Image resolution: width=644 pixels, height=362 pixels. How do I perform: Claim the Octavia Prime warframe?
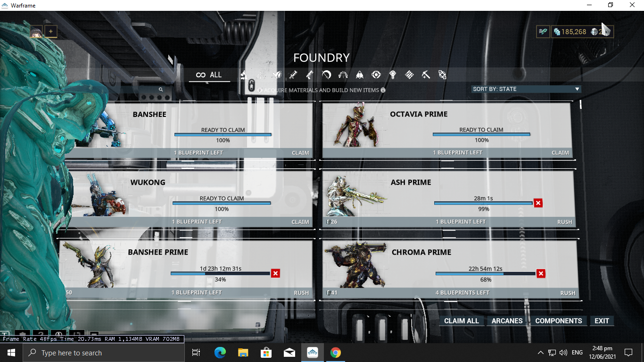click(560, 153)
